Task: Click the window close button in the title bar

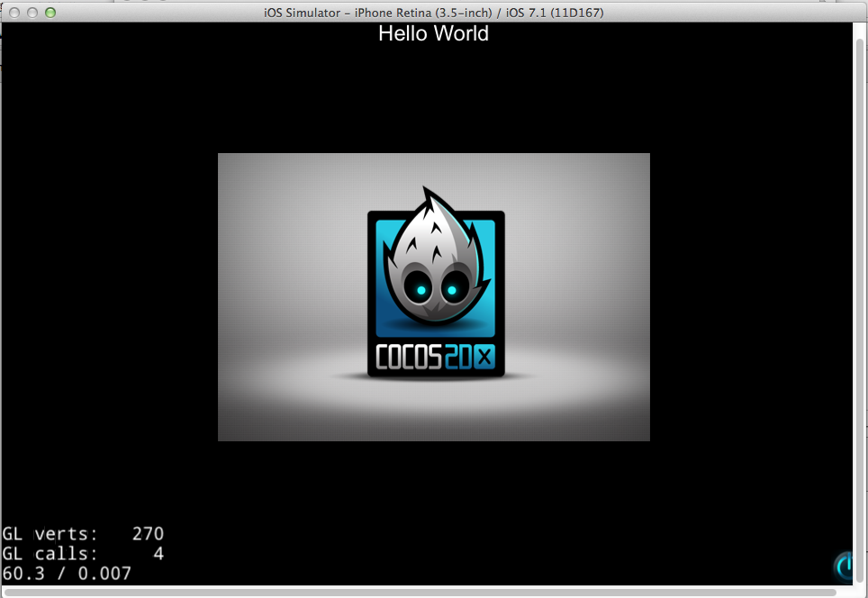Action: (15, 13)
